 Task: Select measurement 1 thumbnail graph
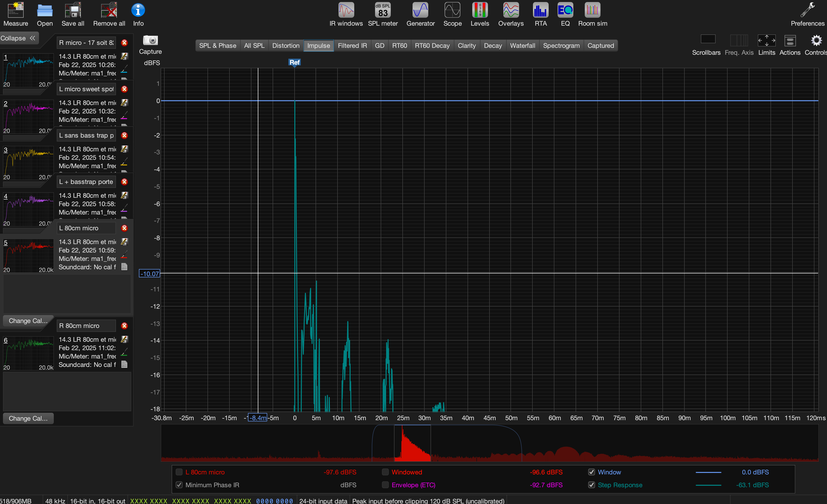click(28, 70)
